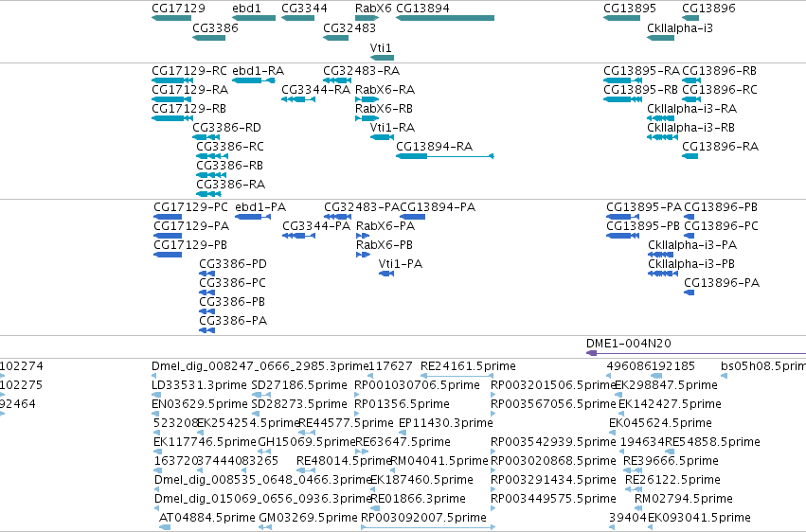Click the RabX6-PA protein feature

point(363,237)
